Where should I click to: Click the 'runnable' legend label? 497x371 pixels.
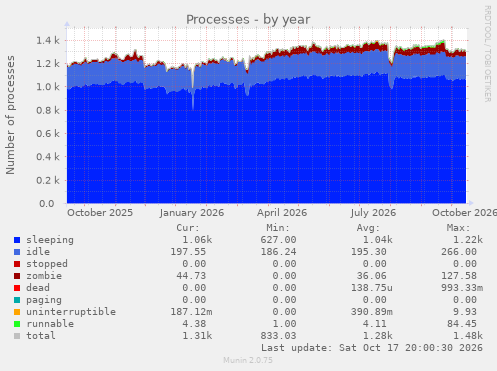(50, 324)
